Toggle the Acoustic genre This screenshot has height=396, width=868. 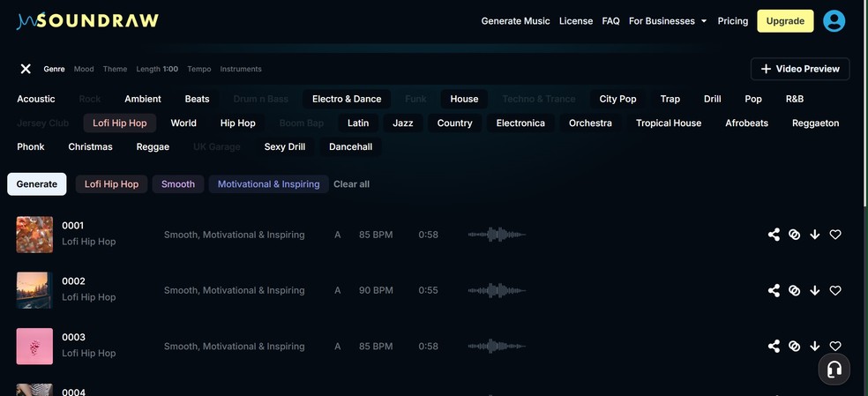point(36,99)
